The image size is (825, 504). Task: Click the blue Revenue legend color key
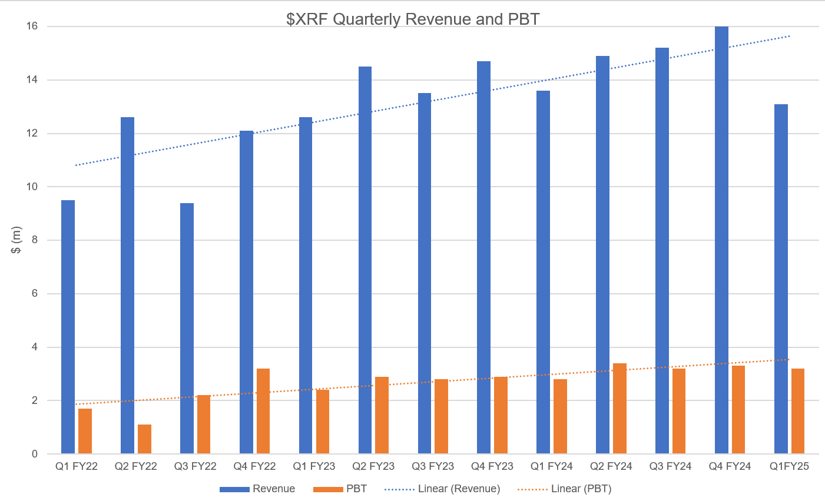234,489
